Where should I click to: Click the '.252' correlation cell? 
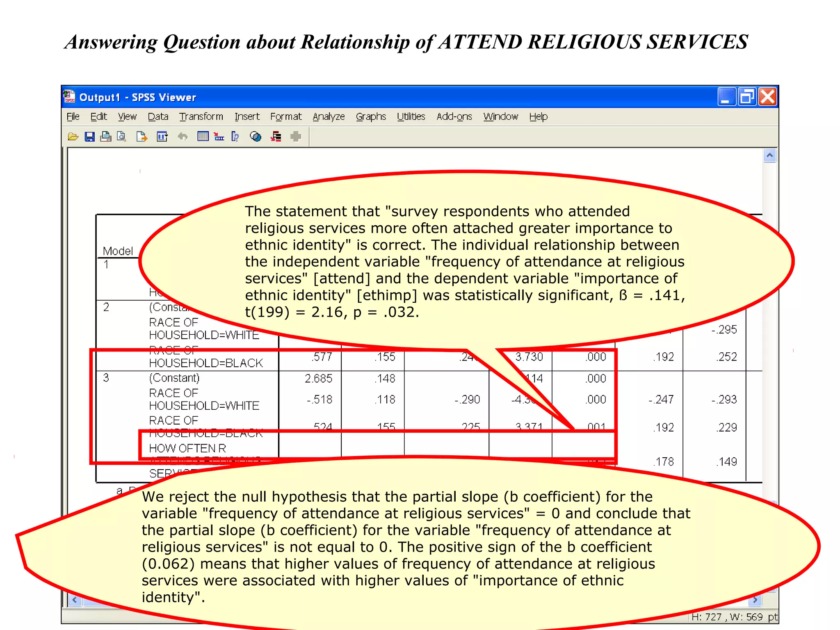coord(726,356)
